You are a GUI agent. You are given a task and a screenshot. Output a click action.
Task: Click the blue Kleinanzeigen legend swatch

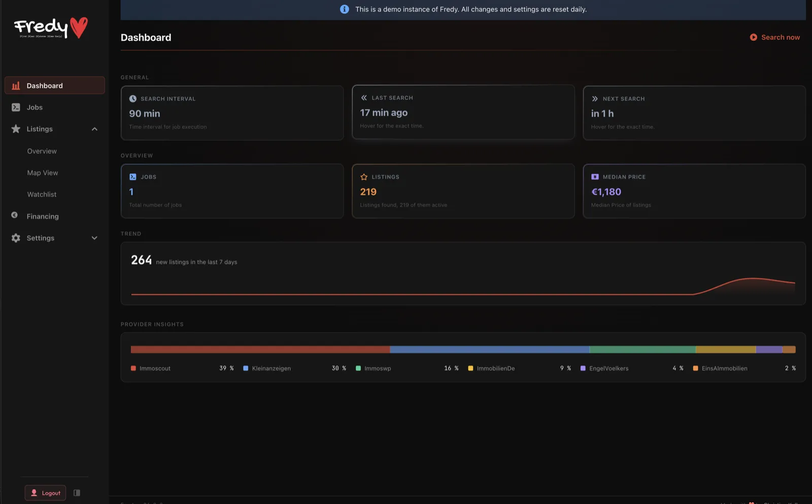coord(246,368)
